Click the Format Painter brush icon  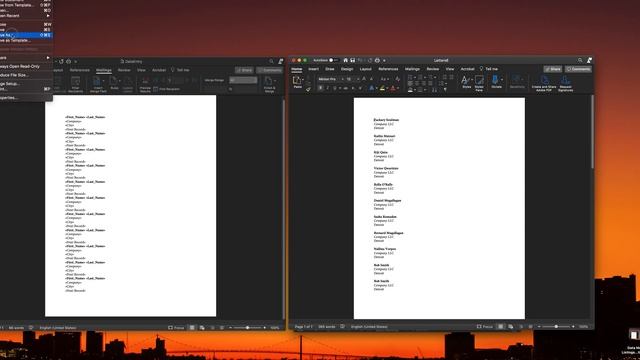click(308, 89)
